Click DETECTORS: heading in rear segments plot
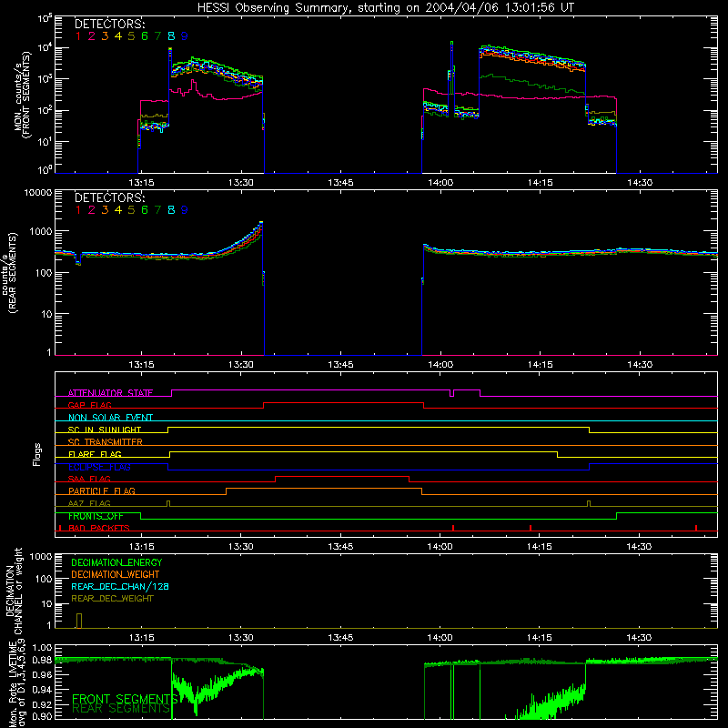Image resolution: width=728 pixels, height=728 pixels. (109, 197)
